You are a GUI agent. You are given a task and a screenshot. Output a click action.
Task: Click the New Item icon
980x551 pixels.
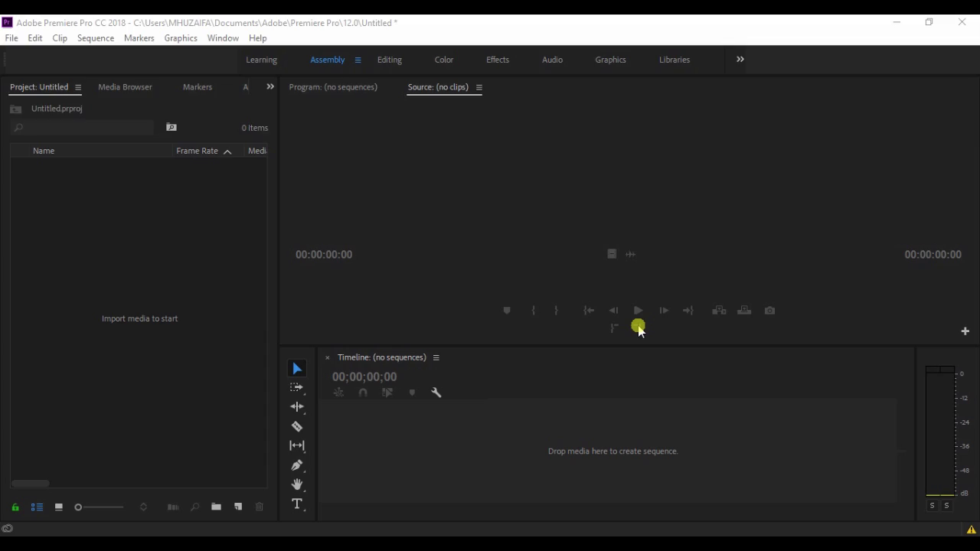point(238,507)
